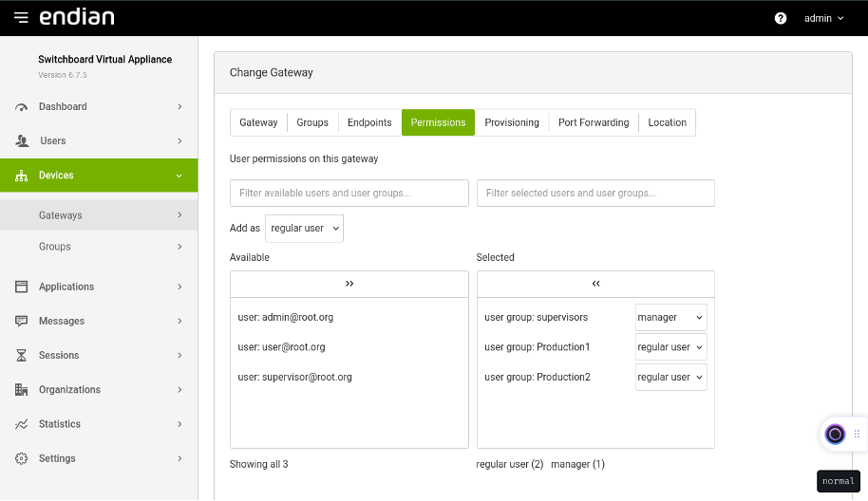Click the move all right >> button
The width and height of the screenshot is (868, 501).
(349, 285)
